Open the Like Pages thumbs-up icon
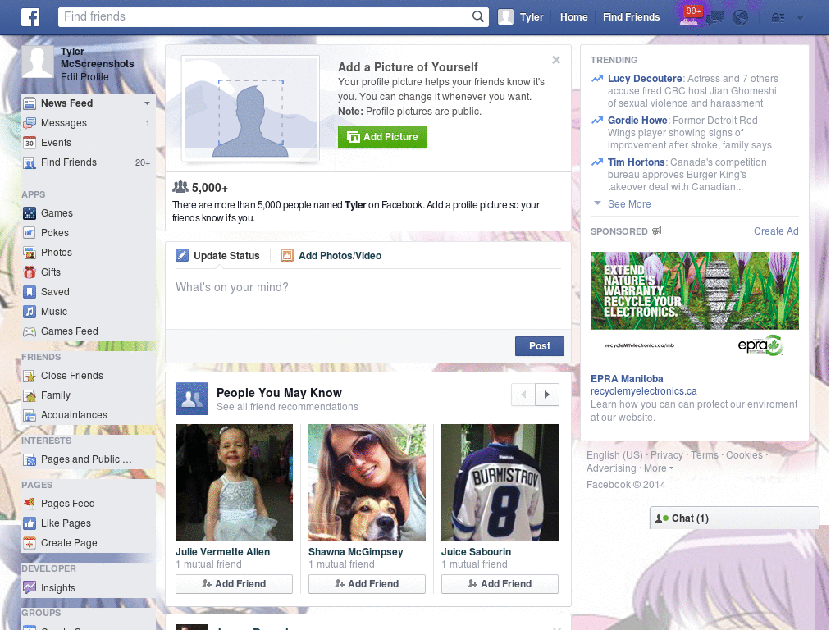840x630 pixels. 30,523
